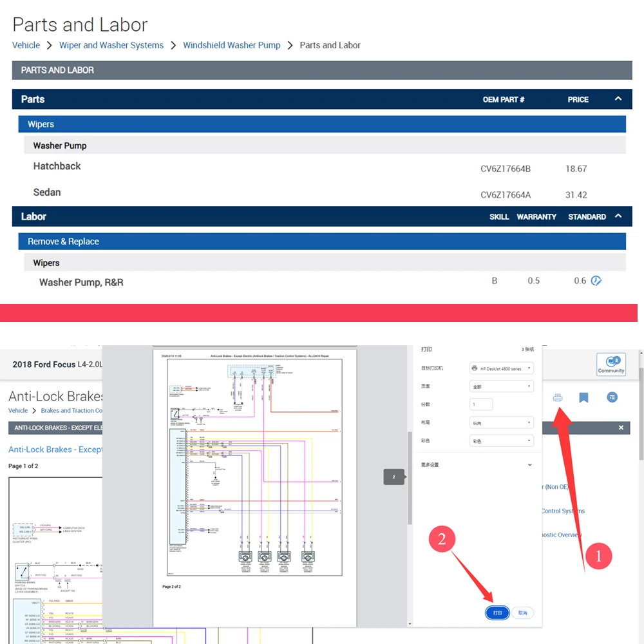
Task: Click the browser page scrollbar up arrow
Action: (x=641, y=352)
